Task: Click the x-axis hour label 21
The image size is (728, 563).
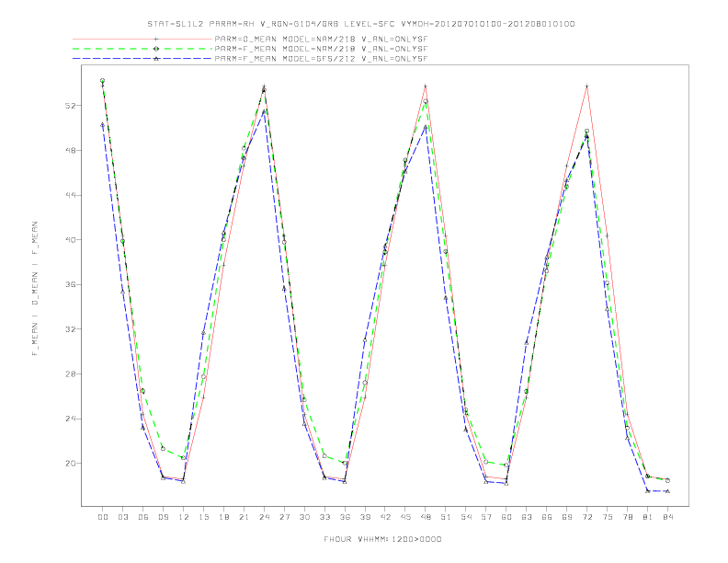Action: click(244, 517)
